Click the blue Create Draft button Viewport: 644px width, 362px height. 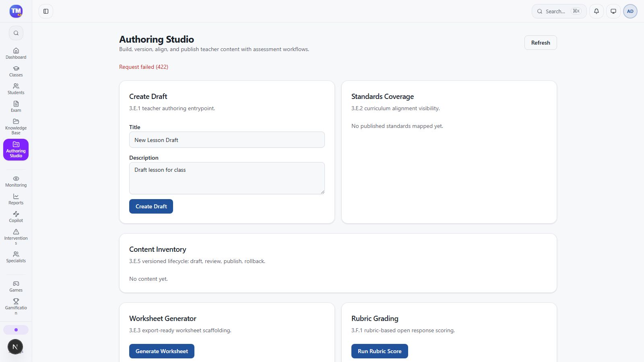(151, 206)
